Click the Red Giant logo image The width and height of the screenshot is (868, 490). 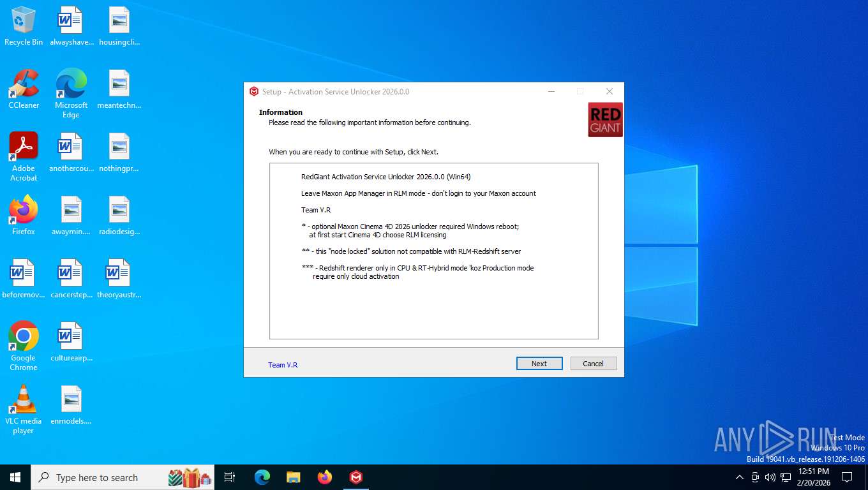tap(605, 119)
